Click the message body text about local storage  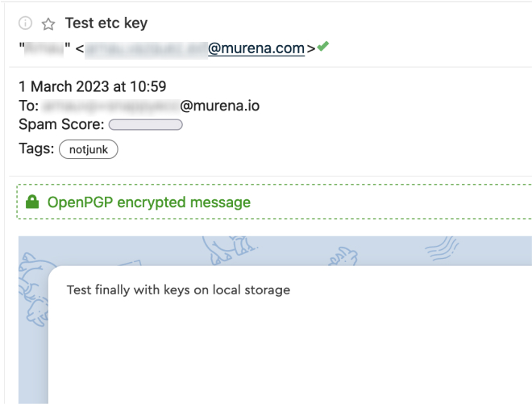(x=178, y=289)
